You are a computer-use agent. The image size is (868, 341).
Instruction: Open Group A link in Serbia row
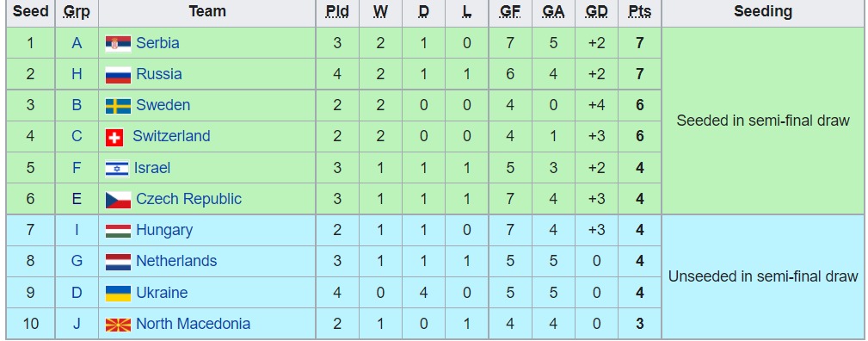(x=77, y=43)
